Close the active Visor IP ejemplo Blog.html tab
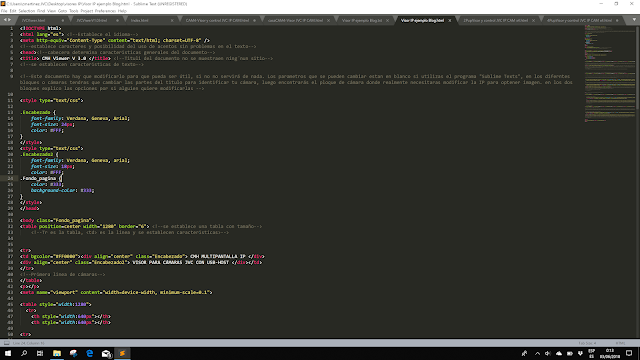The width and height of the screenshot is (640, 360). coord(450,20)
